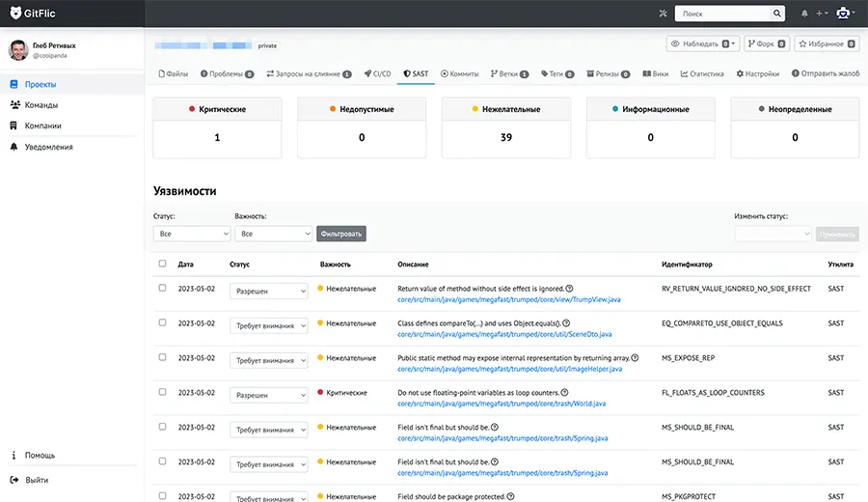Click the star icon on Избранное button
Viewport: 868px width, 502px height.
(802, 43)
